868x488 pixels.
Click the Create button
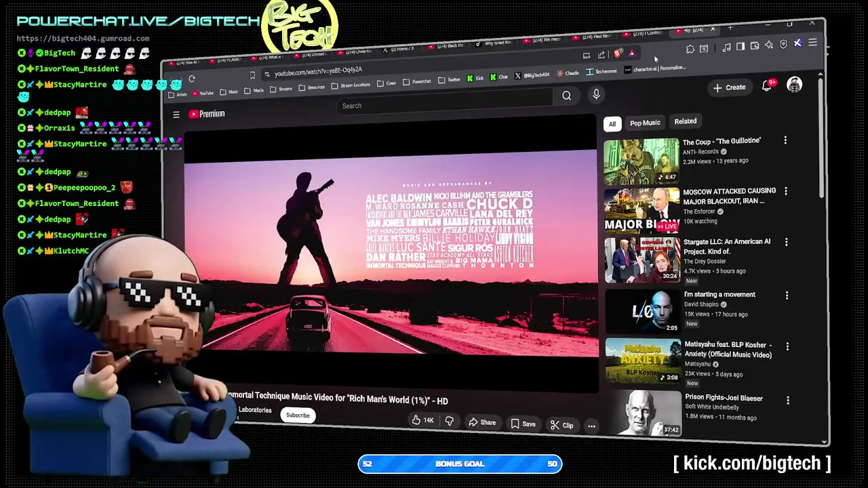[x=730, y=87]
